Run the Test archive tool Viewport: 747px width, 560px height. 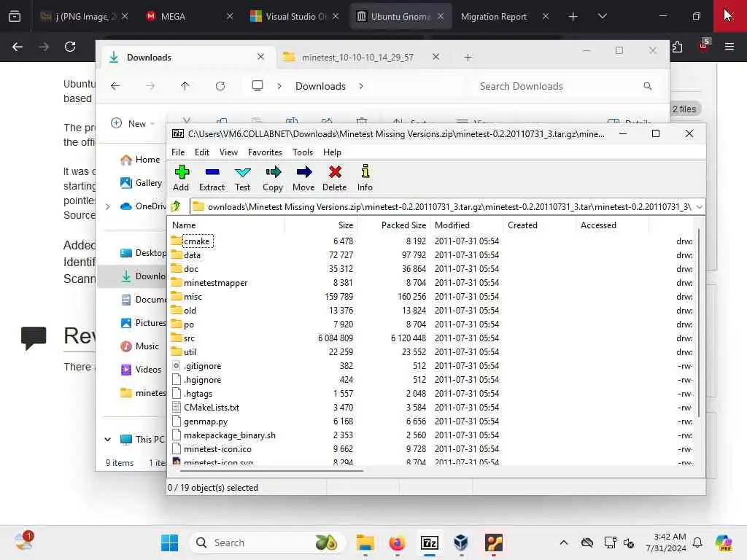click(x=242, y=178)
